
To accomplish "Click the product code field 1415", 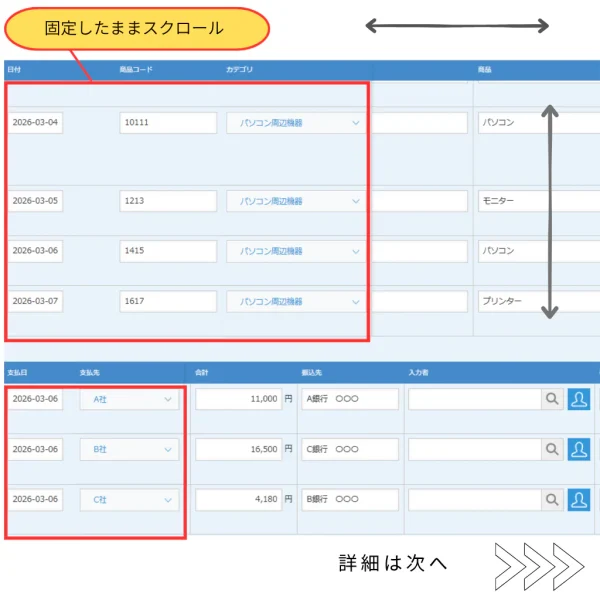I will pyautogui.click(x=168, y=251).
